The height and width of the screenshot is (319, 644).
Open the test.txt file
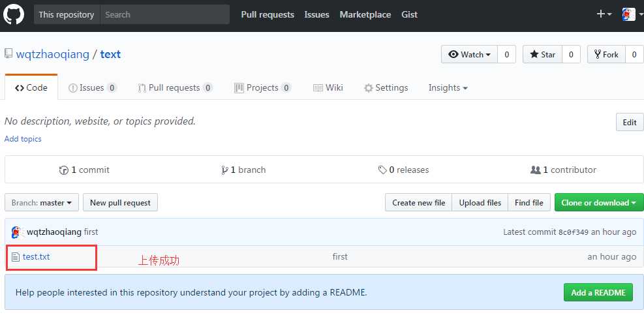coord(36,256)
